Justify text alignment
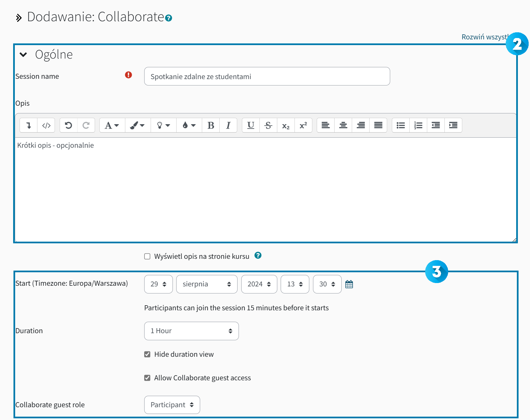The image size is (530, 420). point(378,125)
